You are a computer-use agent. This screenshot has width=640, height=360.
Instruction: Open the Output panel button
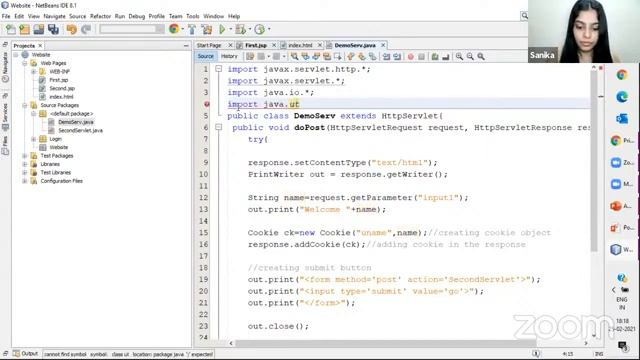click(26, 353)
